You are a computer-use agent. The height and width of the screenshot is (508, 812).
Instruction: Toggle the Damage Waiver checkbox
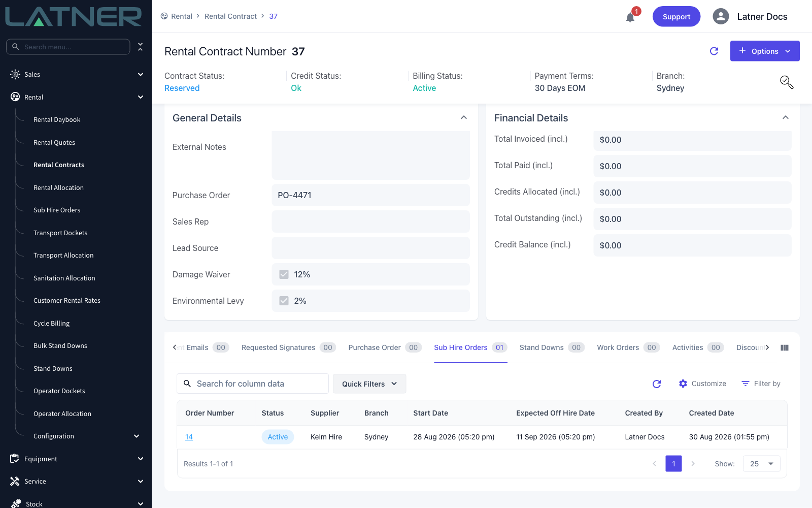[x=284, y=274]
